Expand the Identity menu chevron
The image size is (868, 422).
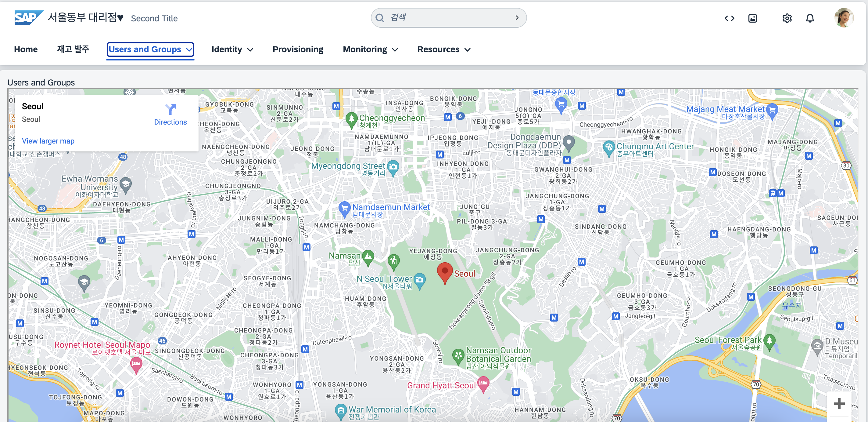(x=250, y=50)
